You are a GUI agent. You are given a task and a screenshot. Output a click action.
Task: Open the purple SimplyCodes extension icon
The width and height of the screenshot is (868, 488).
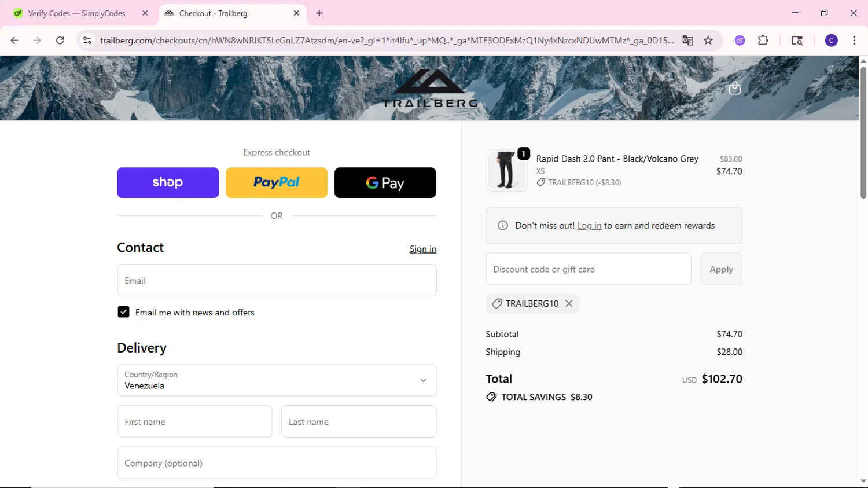pos(740,41)
